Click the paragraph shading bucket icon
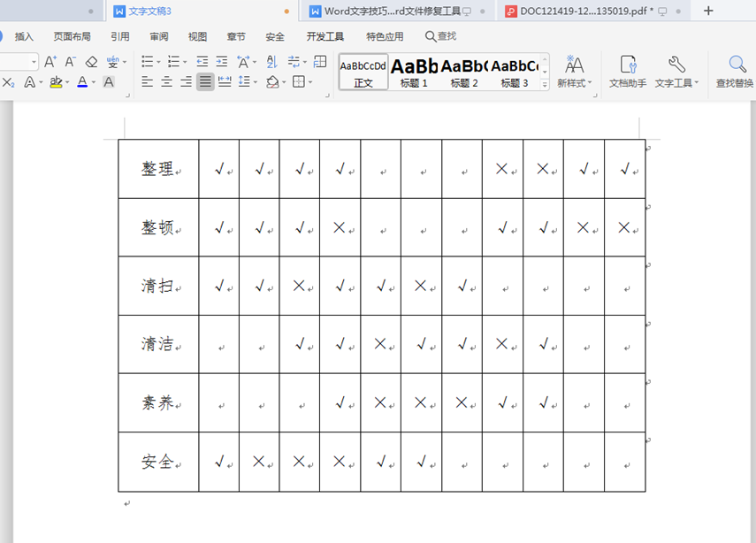 (273, 82)
